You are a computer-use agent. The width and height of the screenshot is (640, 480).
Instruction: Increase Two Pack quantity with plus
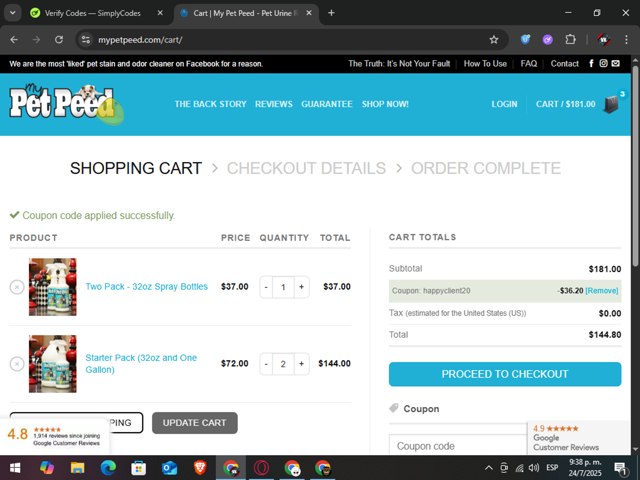[x=301, y=287]
